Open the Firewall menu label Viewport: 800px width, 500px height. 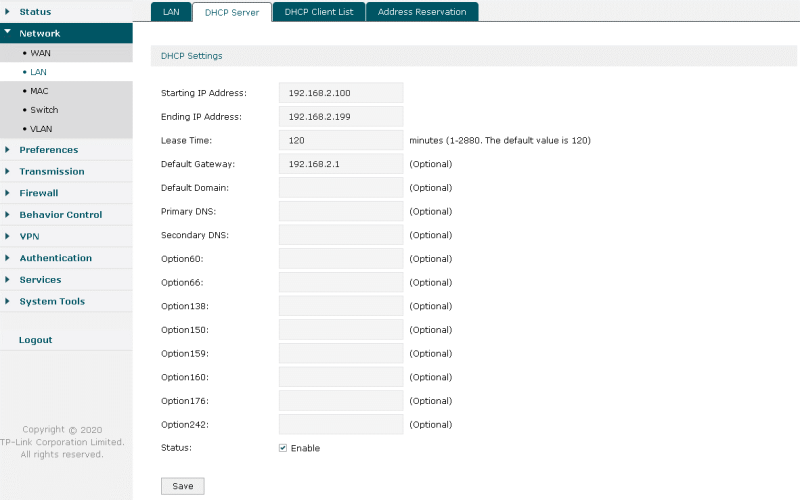click(x=39, y=193)
